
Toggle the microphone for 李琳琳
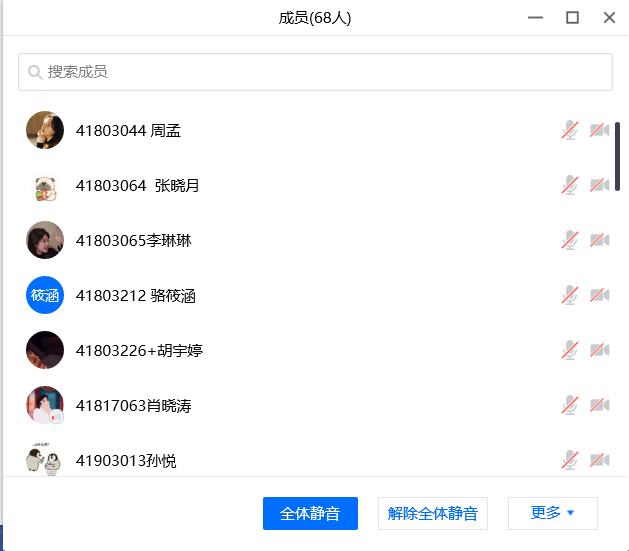tap(570, 240)
